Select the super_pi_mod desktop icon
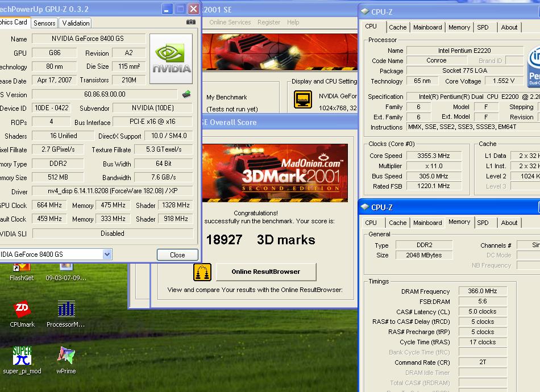This screenshot has height=392, width=540. click(22, 360)
